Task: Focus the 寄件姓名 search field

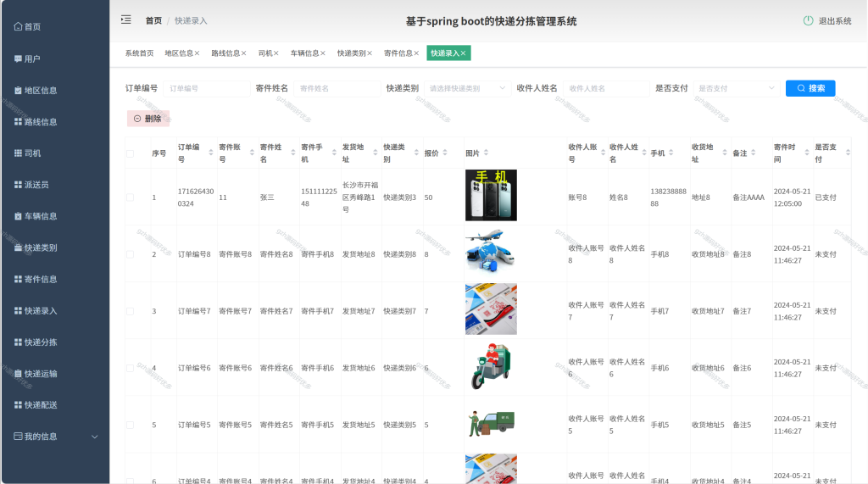Action: pyautogui.click(x=337, y=88)
